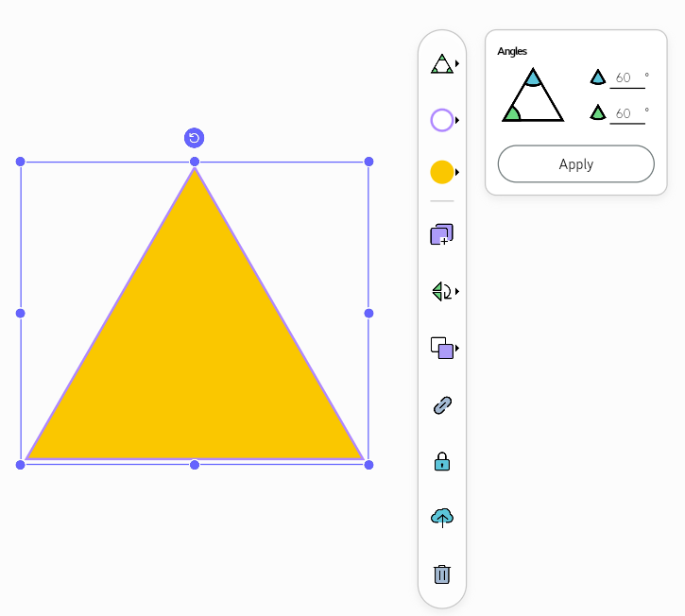Duplicate the selected shape

coord(441,234)
